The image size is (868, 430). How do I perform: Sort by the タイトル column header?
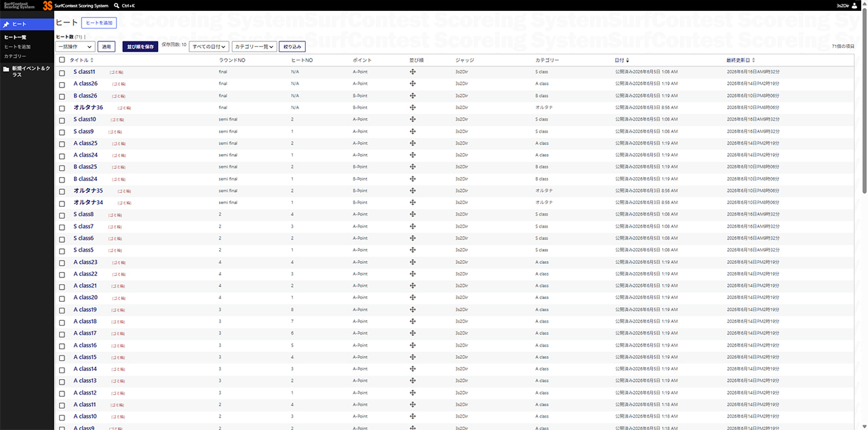tap(81, 60)
